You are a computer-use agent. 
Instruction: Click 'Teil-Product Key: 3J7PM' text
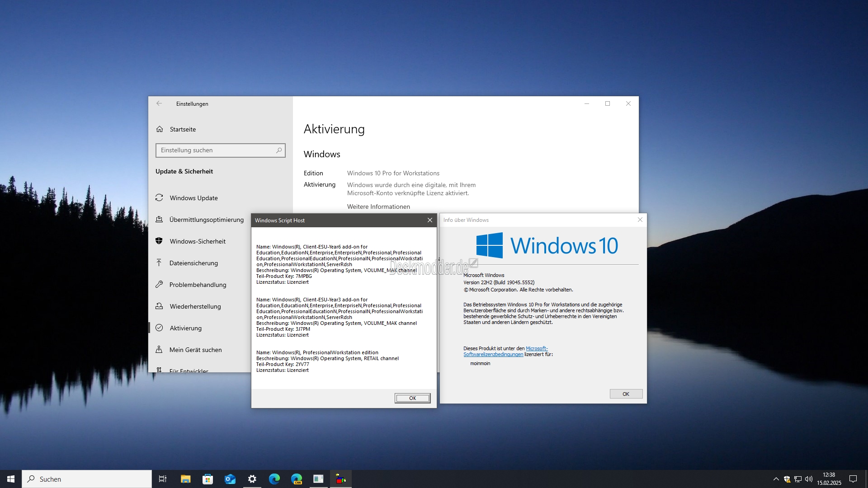pos(283,329)
